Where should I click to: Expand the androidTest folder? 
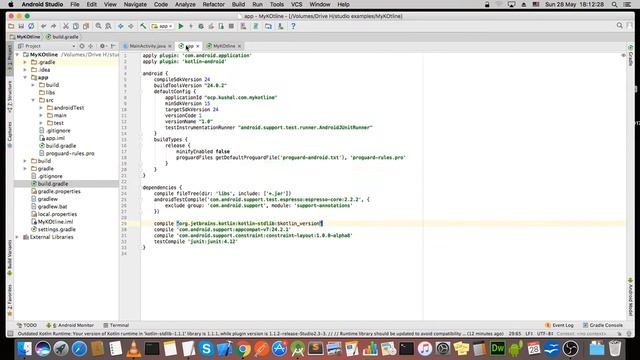[41, 108]
